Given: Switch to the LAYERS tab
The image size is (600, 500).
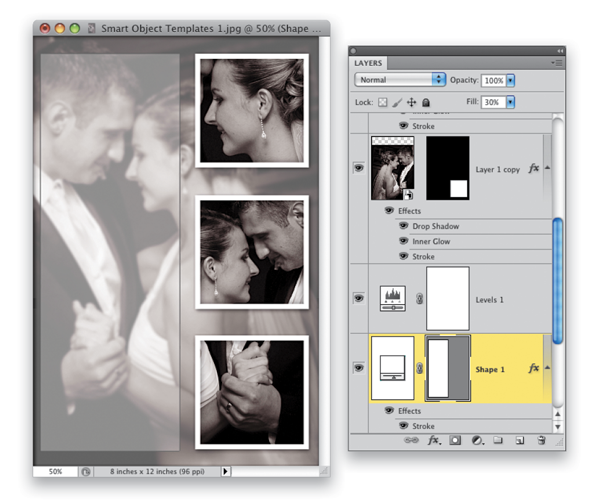Looking at the screenshot, I should tap(368, 63).
